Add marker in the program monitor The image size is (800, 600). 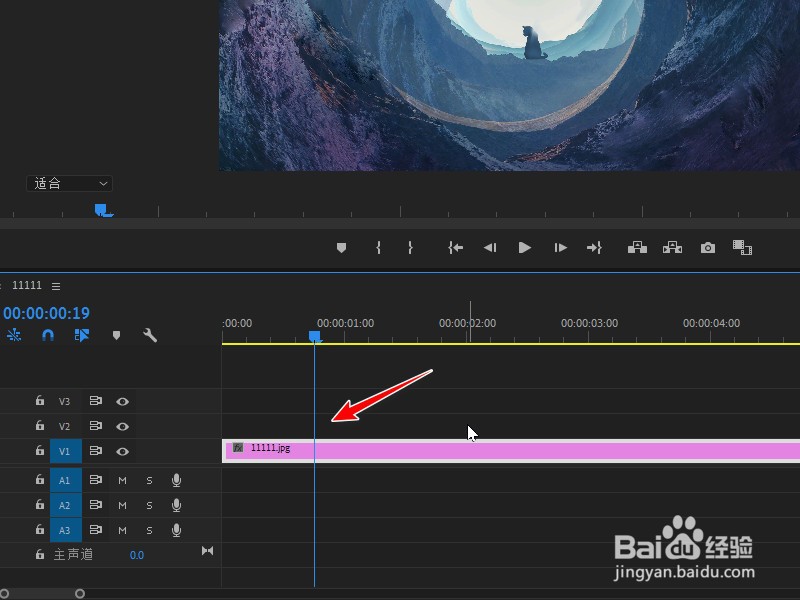341,248
